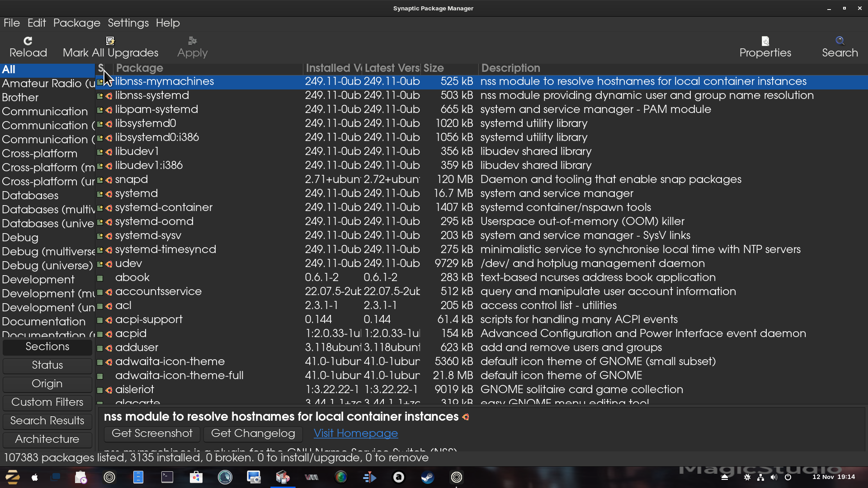Click the volume icon in system tray
Image resolution: width=868 pixels, height=488 pixels.
point(774,477)
